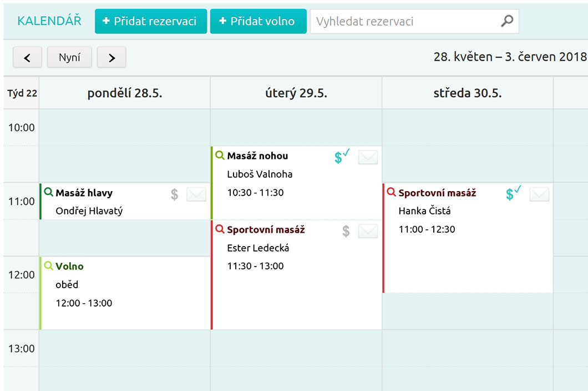Viewport: 588px width, 391px height.
Task: Toggle payment status on Ester Ledecká's booking
Action: pyautogui.click(x=346, y=230)
